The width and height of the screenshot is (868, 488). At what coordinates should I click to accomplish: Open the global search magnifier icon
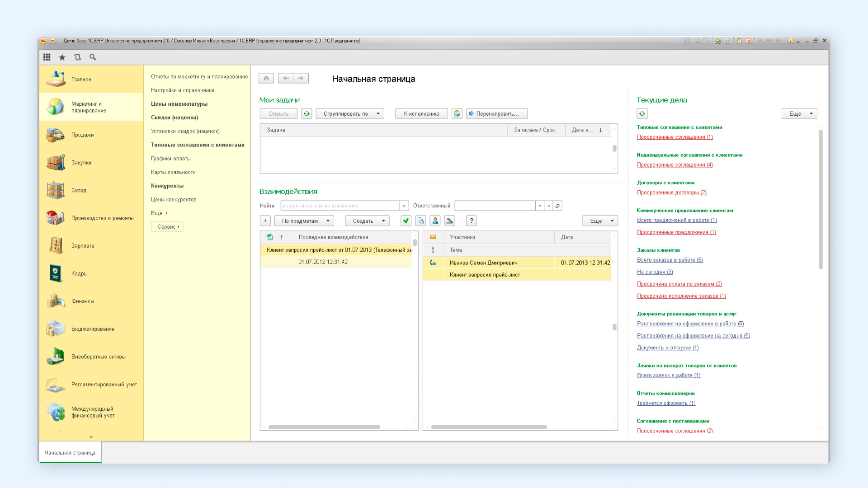point(93,57)
